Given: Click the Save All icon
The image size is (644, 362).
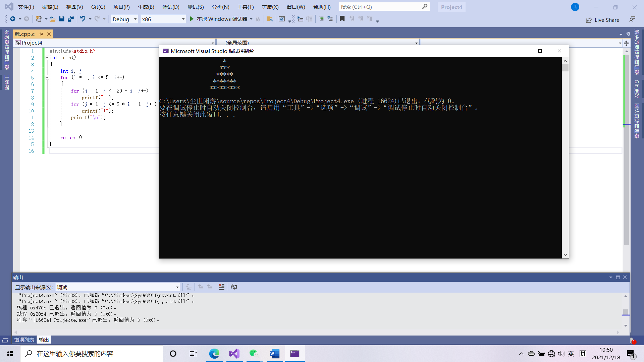Looking at the screenshot, I should point(71,19).
